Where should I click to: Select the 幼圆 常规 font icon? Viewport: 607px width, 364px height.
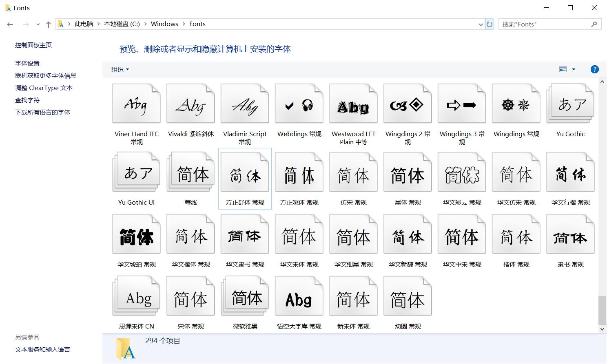pos(408,296)
